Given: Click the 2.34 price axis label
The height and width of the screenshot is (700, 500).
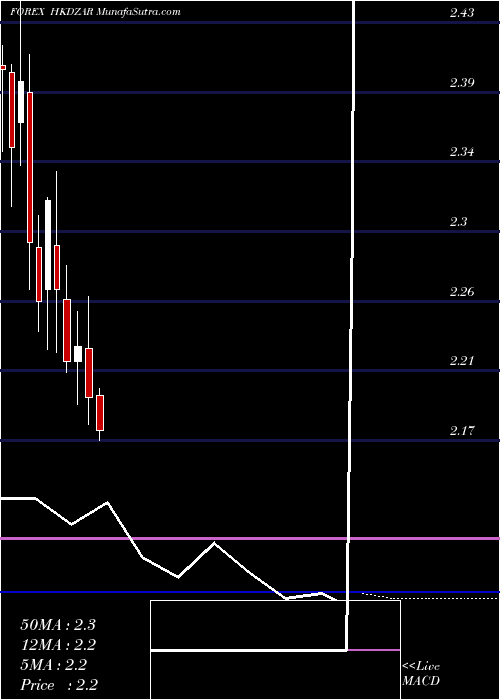Looking at the screenshot, I should coord(462,152).
